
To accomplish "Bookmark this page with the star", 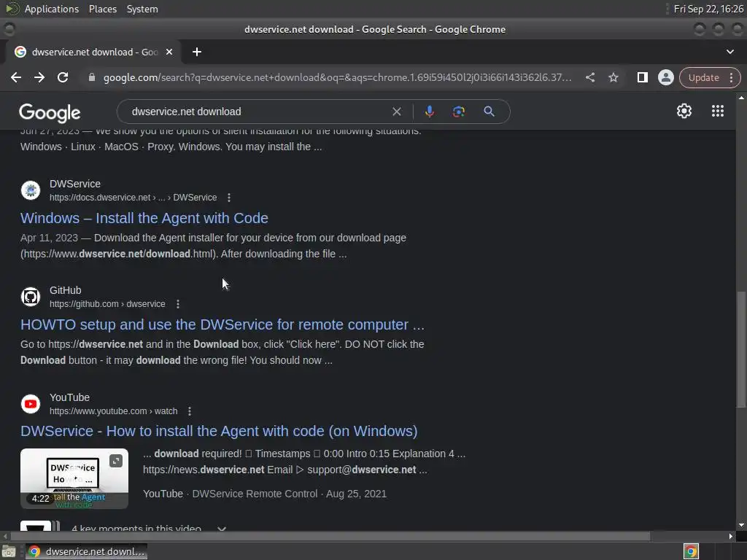I will tap(613, 77).
